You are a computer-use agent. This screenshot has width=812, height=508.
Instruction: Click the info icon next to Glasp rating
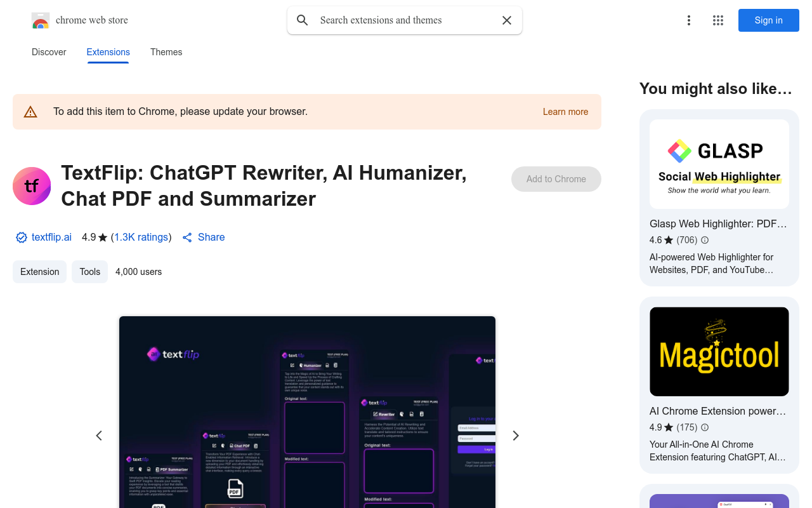[705, 240]
